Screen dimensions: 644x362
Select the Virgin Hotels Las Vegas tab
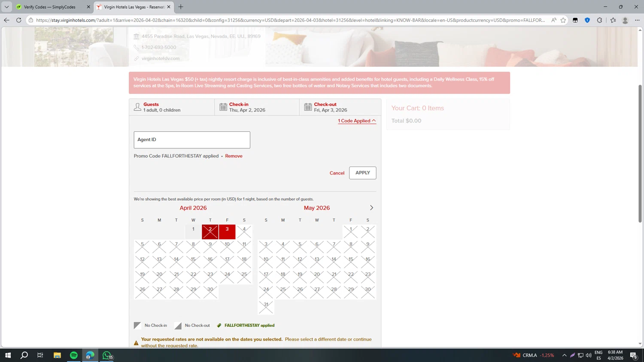134,7
